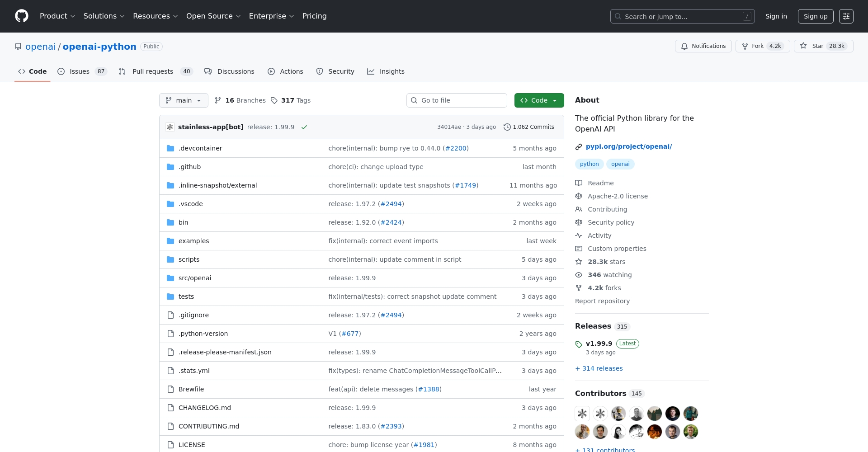Click the magnifier icon in Go to file

click(414, 100)
